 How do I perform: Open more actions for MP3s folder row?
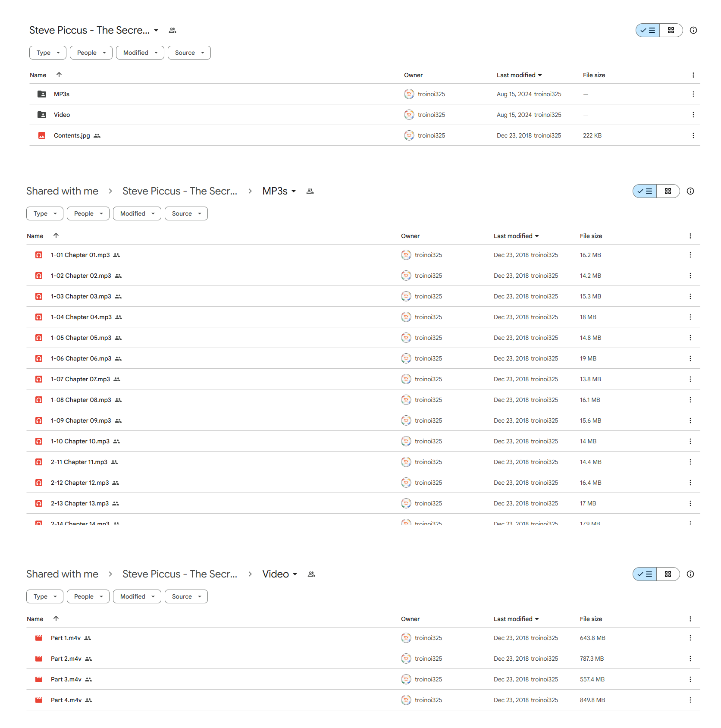tap(693, 94)
